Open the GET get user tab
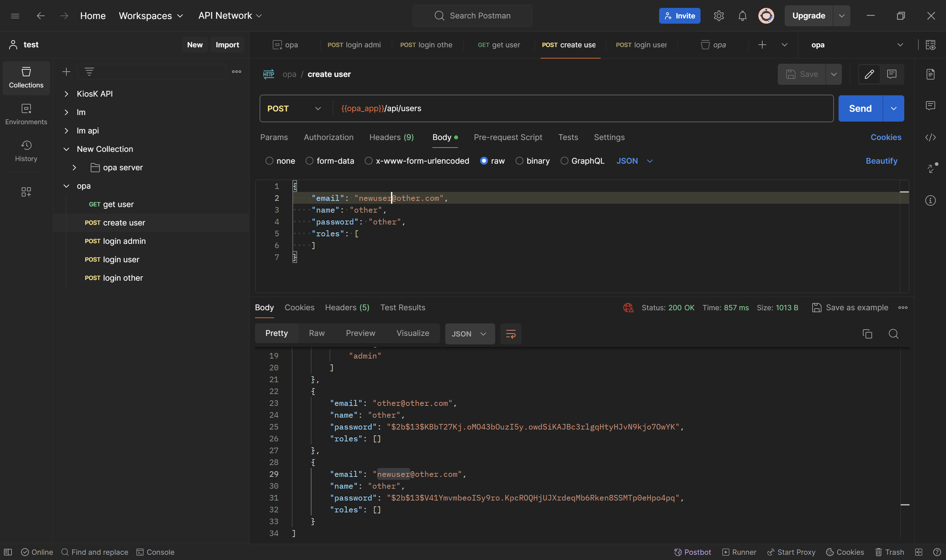 (x=499, y=45)
